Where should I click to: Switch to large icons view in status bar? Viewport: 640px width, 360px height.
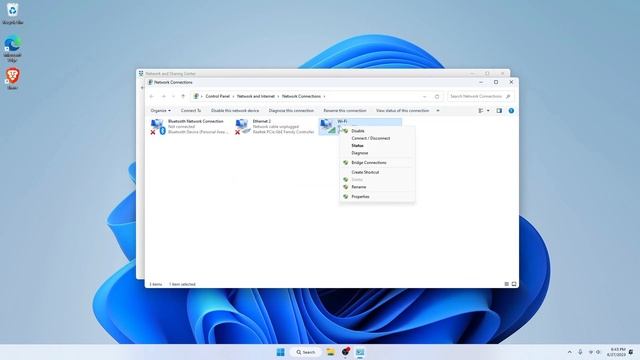point(514,284)
